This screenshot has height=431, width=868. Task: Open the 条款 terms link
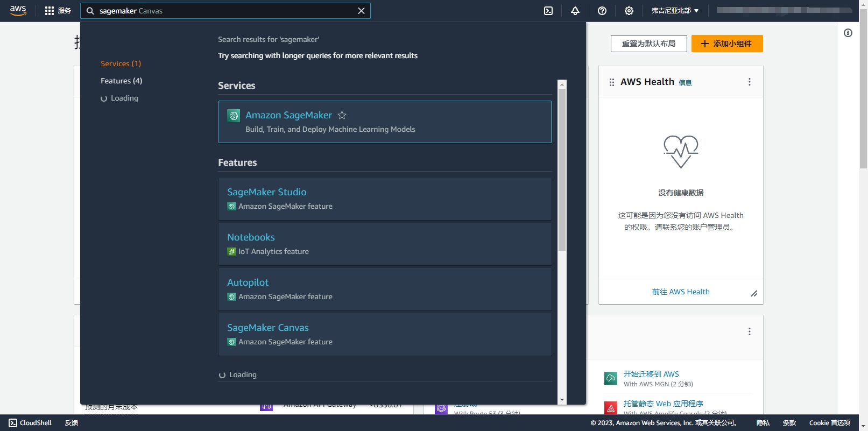click(789, 423)
